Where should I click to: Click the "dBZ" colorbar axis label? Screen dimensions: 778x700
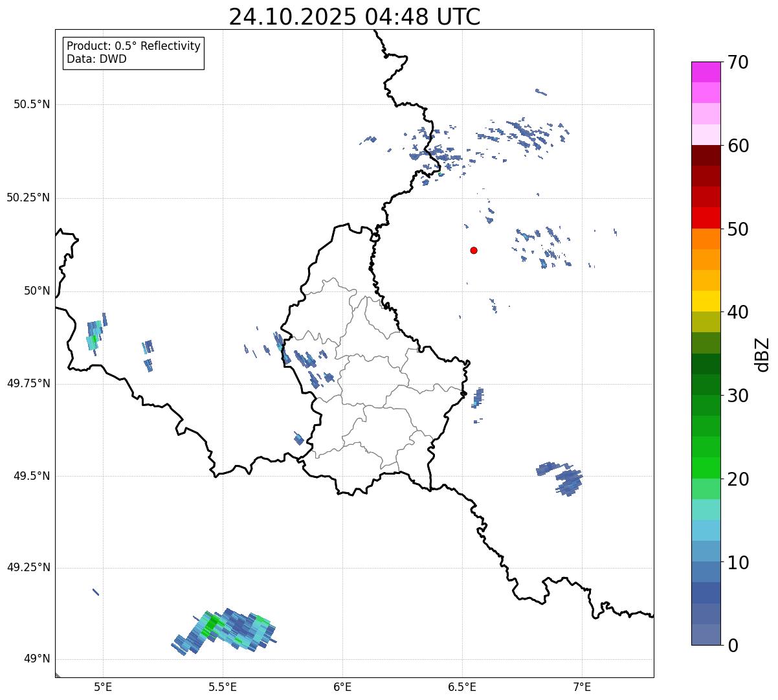click(762, 354)
